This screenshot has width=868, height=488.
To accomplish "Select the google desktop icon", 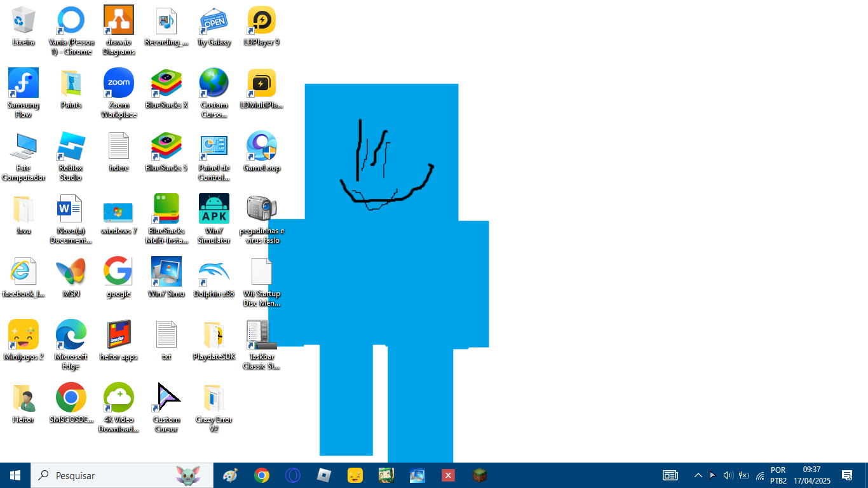I will tap(119, 277).
